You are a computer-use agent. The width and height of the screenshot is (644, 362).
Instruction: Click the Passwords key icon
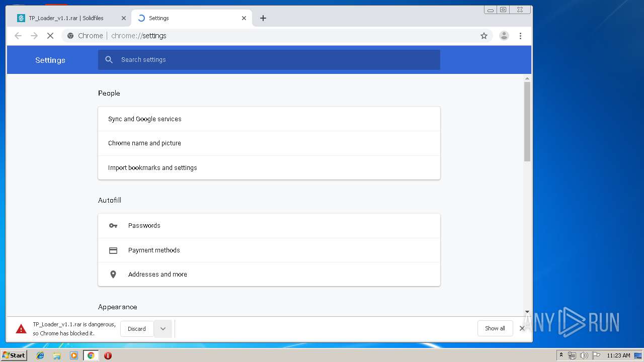point(113,226)
